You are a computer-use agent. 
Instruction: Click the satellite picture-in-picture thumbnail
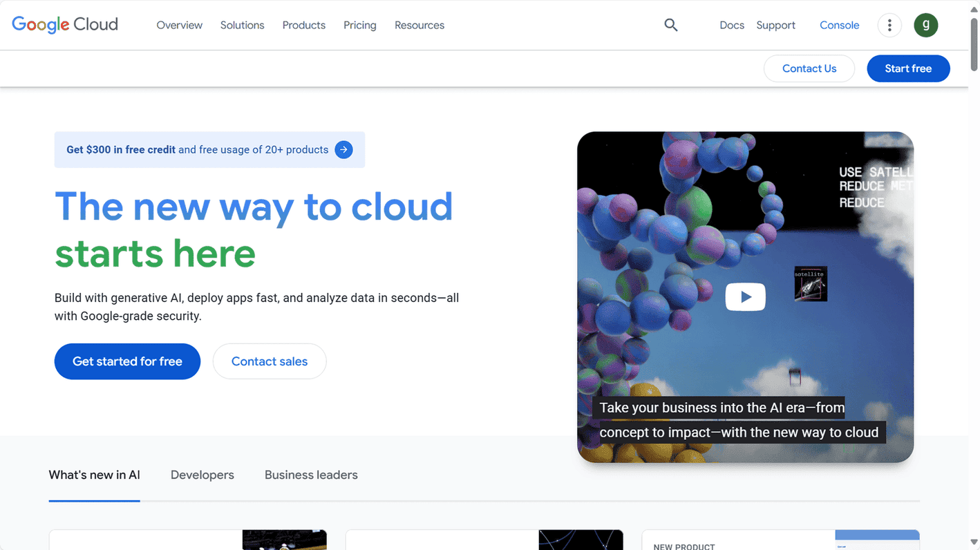tap(810, 283)
